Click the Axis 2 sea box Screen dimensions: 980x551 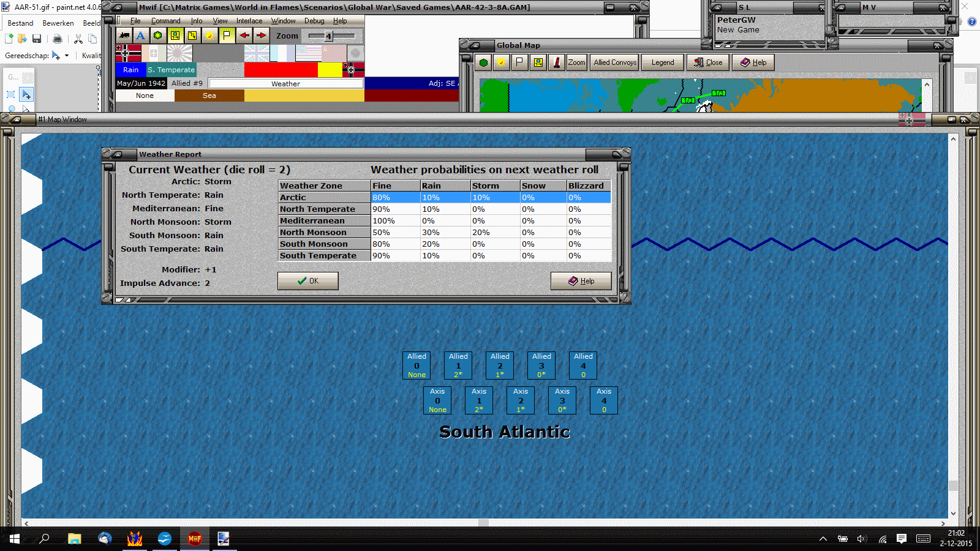521,400
